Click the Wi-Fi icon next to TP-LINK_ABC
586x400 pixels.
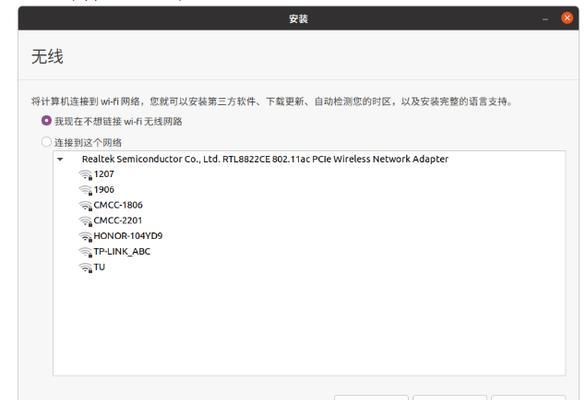(x=86, y=252)
